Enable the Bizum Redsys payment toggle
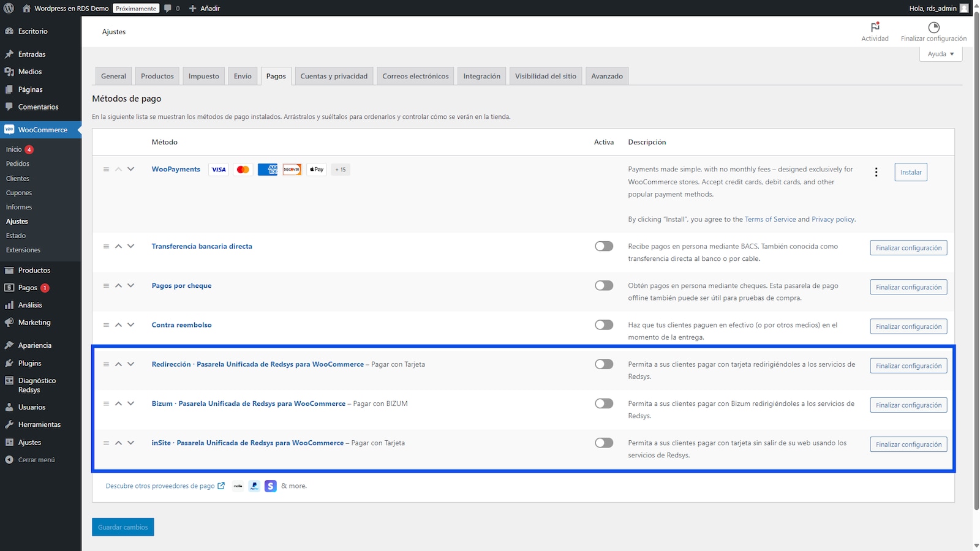This screenshot has height=551, width=980. [604, 403]
